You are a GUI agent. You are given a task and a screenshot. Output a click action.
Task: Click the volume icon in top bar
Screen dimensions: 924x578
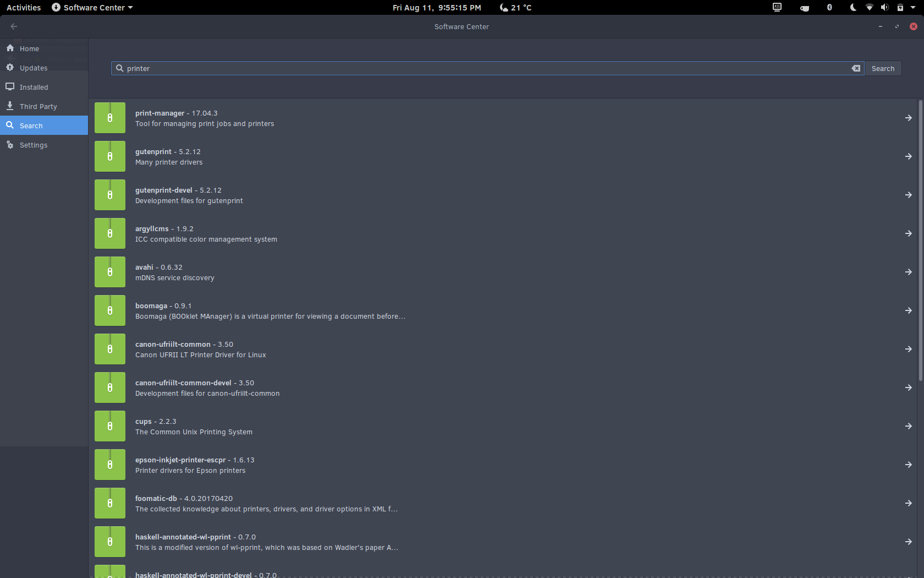(884, 7)
